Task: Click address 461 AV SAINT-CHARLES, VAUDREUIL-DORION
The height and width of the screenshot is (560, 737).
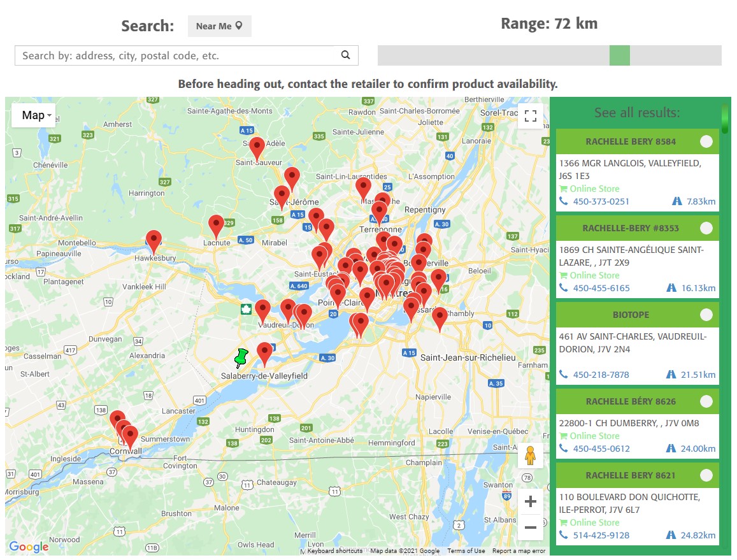Action: click(633, 343)
